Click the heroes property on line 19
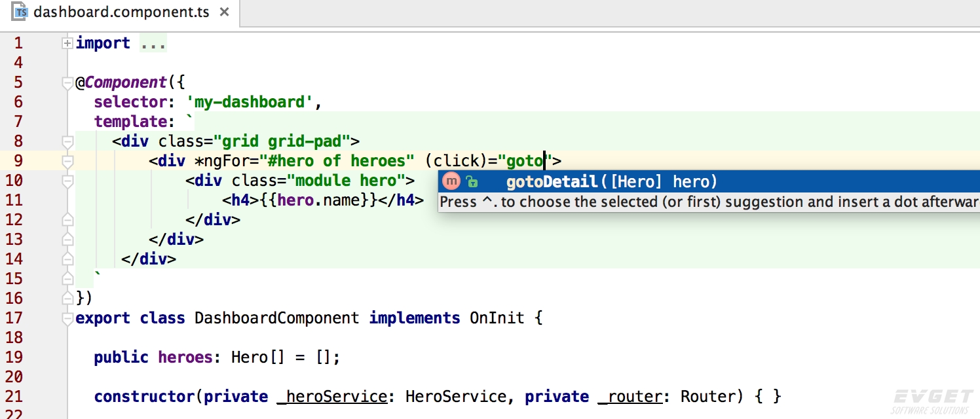Screen dimensions: 980x419 [185, 357]
